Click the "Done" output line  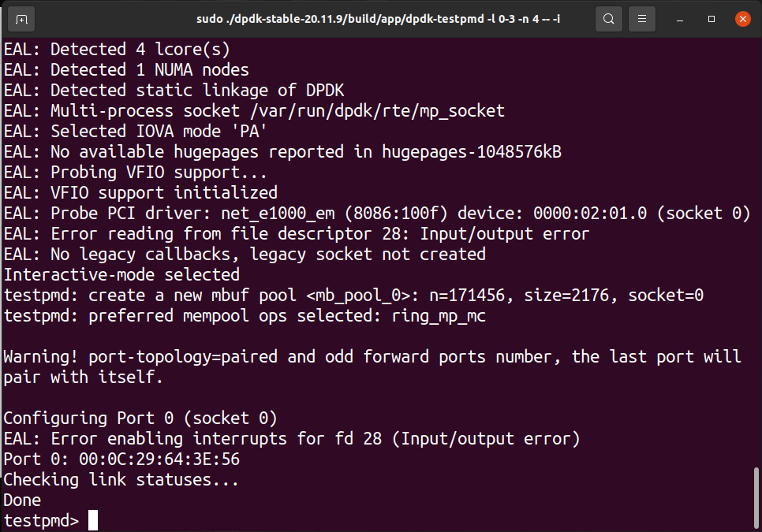click(22, 500)
